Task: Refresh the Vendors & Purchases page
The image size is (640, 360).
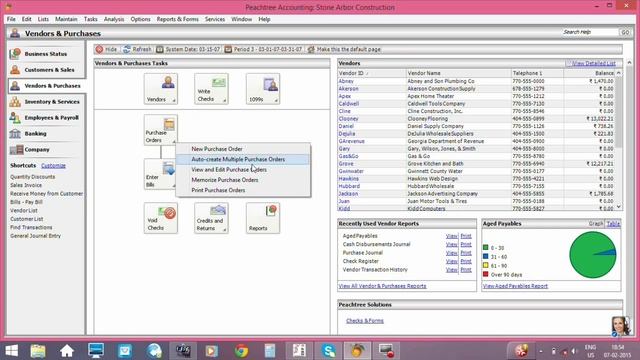Action: 137,49
